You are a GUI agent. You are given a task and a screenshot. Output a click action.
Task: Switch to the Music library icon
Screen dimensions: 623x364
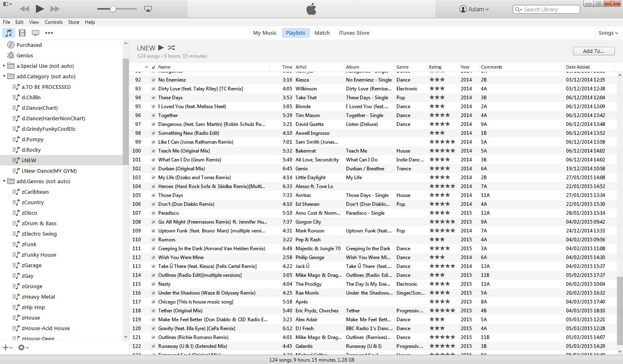[8, 33]
